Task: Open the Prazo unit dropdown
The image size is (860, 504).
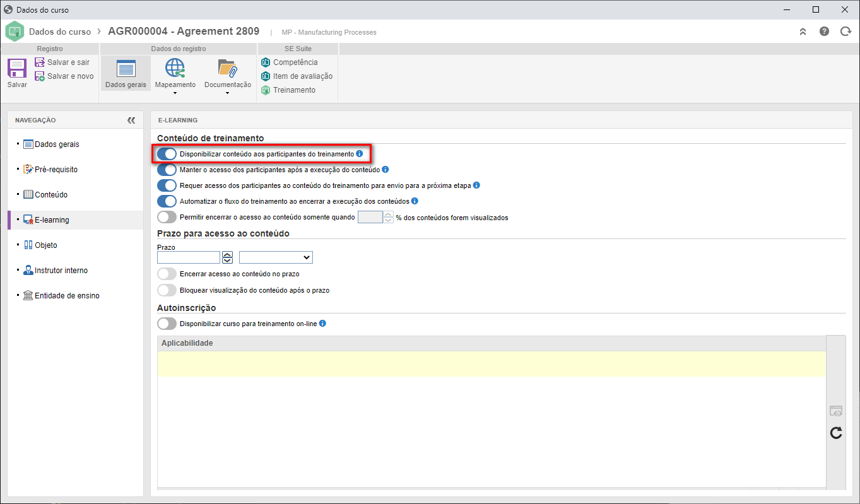Action: point(276,257)
